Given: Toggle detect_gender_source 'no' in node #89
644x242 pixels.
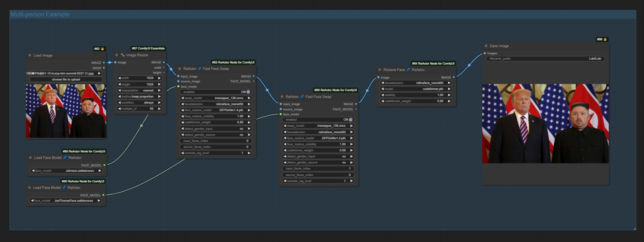Looking at the screenshot, I should (318, 162).
